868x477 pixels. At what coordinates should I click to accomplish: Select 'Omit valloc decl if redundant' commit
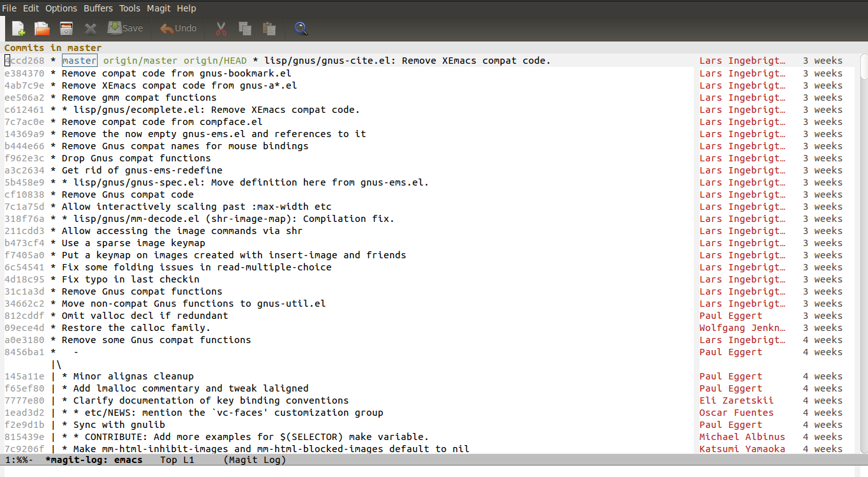[x=145, y=316]
